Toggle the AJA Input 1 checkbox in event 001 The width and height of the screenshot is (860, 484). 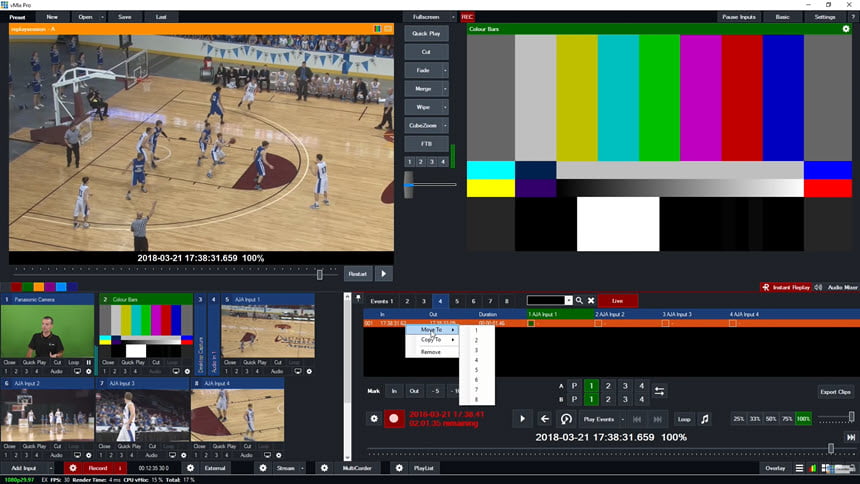(x=531, y=323)
